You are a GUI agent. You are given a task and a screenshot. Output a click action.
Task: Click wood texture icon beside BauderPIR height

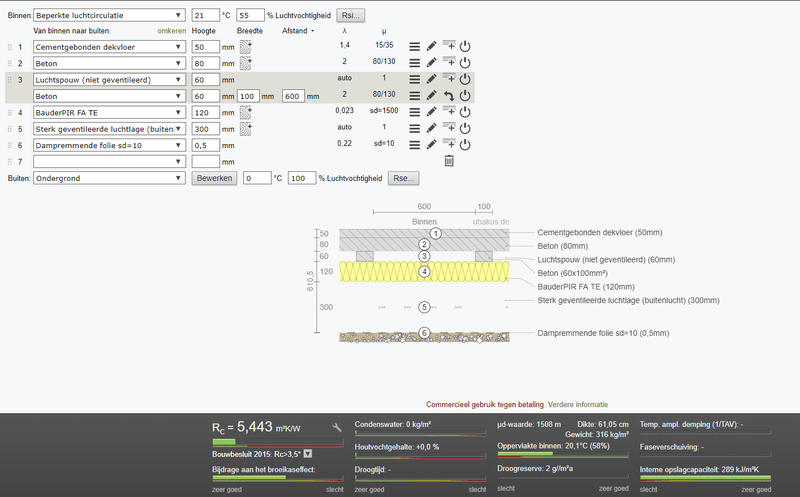(x=246, y=112)
